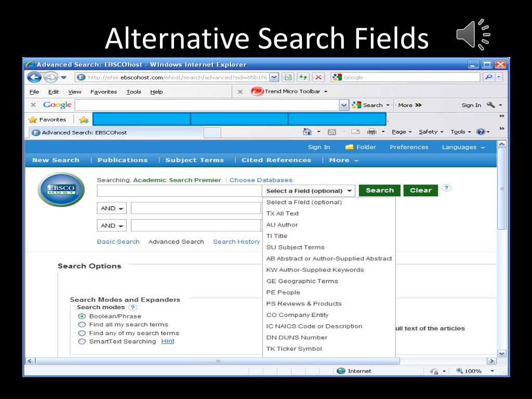
Task: Click the Add to Favorites bar star icon
Action: pos(84,119)
